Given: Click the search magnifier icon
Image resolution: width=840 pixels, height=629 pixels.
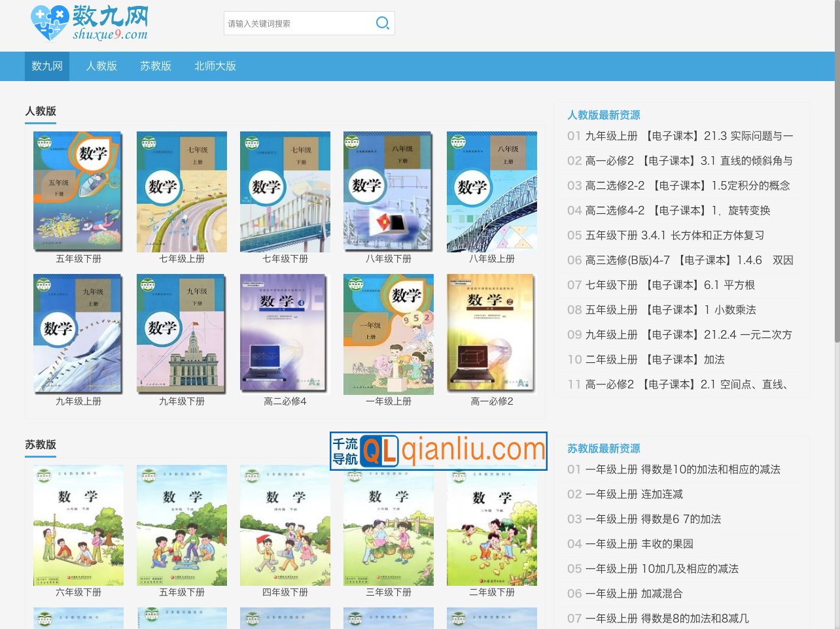Looking at the screenshot, I should coord(382,24).
